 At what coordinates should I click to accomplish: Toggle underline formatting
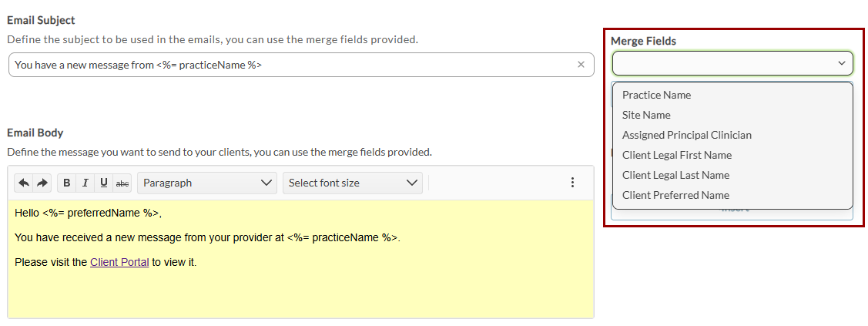104,183
